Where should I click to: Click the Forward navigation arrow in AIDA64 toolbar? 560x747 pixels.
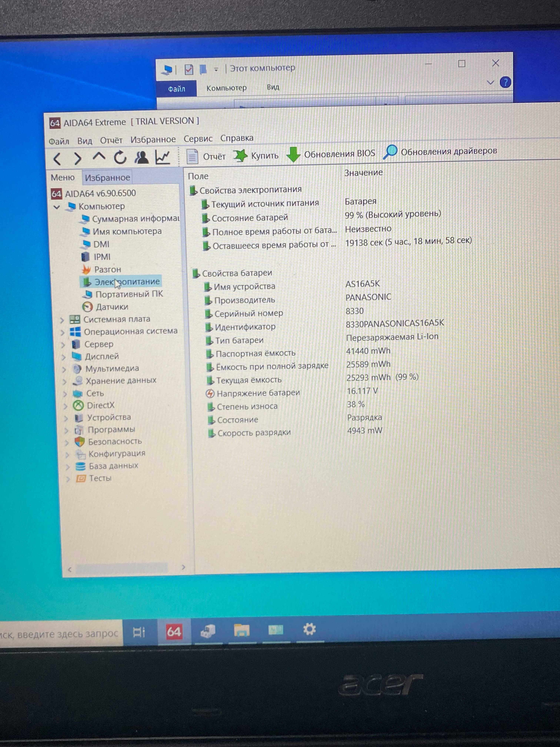point(78,158)
